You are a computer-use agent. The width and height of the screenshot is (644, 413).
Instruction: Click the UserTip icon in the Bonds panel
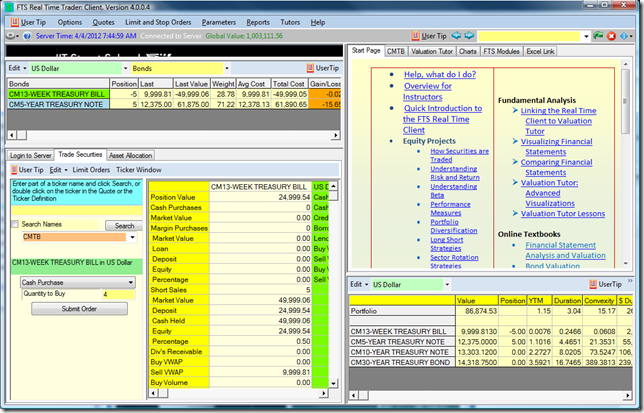tap(310, 68)
